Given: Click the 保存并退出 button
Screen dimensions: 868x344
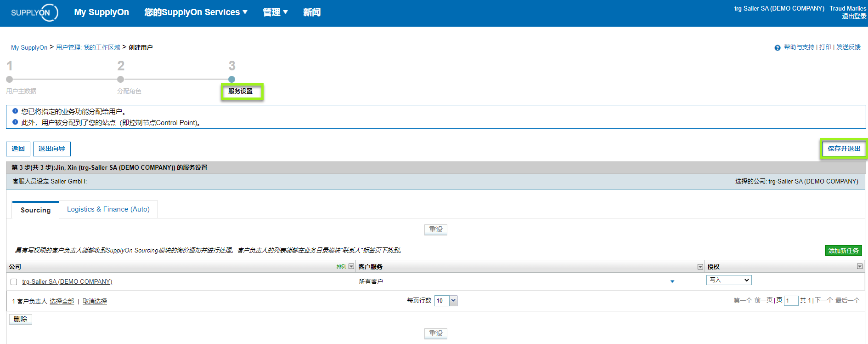Looking at the screenshot, I should pos(844,149).
